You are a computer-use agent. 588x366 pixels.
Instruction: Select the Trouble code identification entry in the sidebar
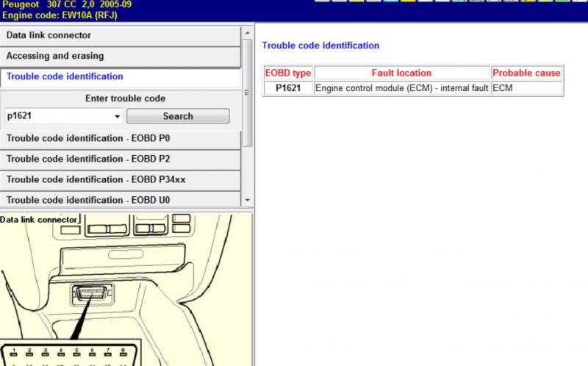120,76
